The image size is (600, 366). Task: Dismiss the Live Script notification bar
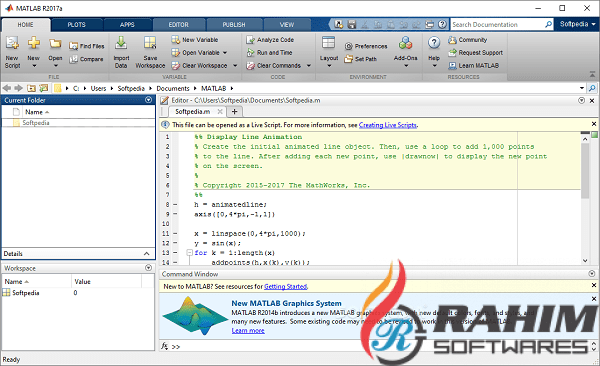(x=593, y=124)
